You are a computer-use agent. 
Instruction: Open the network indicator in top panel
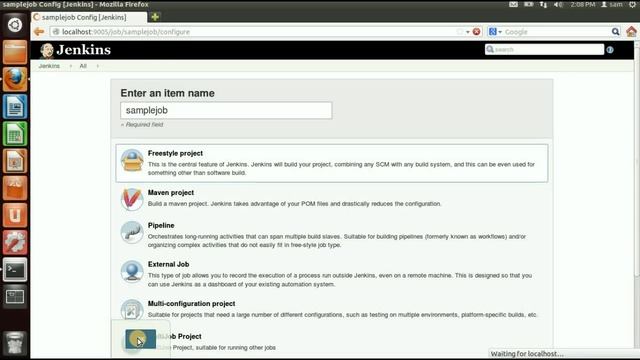pyautogui.click(x=543, y=4)
